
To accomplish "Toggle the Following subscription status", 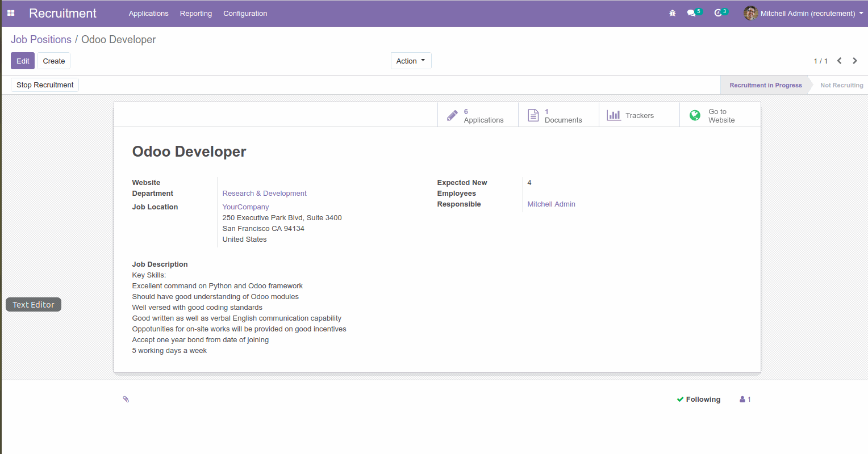I will pos(699,400).
